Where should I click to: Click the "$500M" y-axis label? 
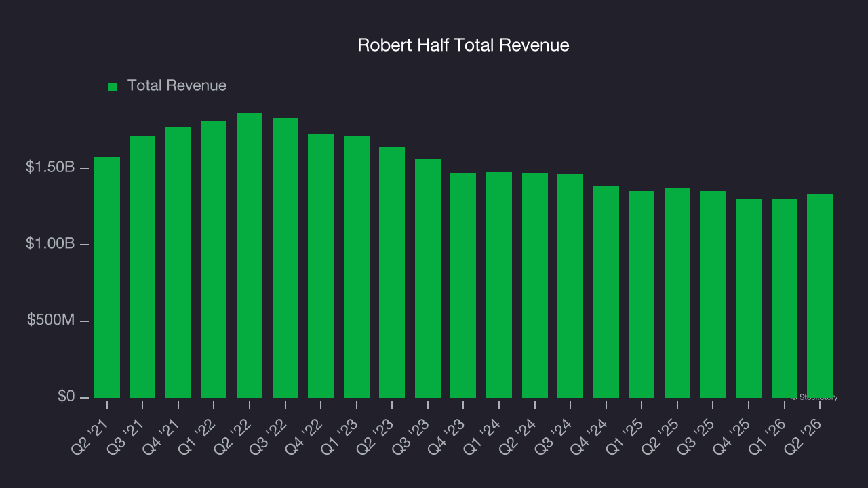pos(51,321)
